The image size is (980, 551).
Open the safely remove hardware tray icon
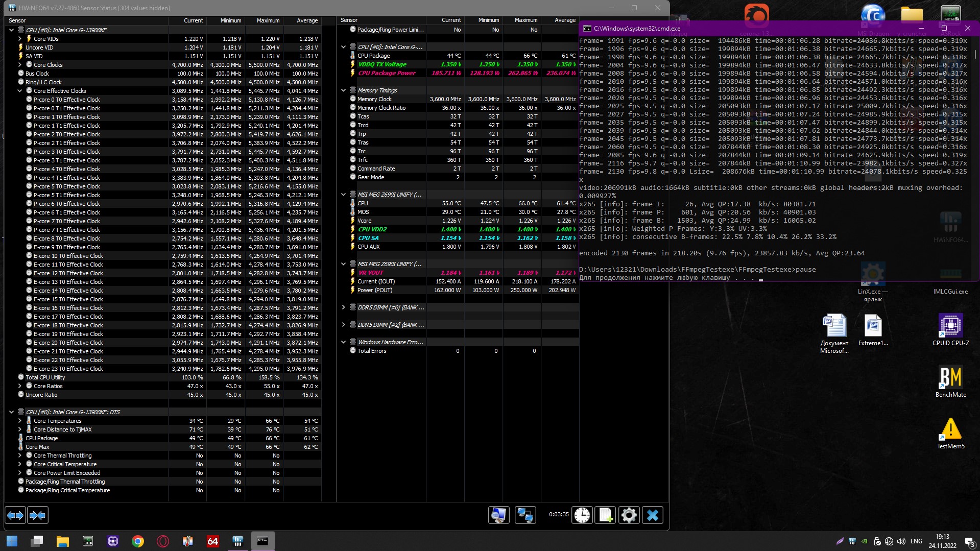[877, 541]
